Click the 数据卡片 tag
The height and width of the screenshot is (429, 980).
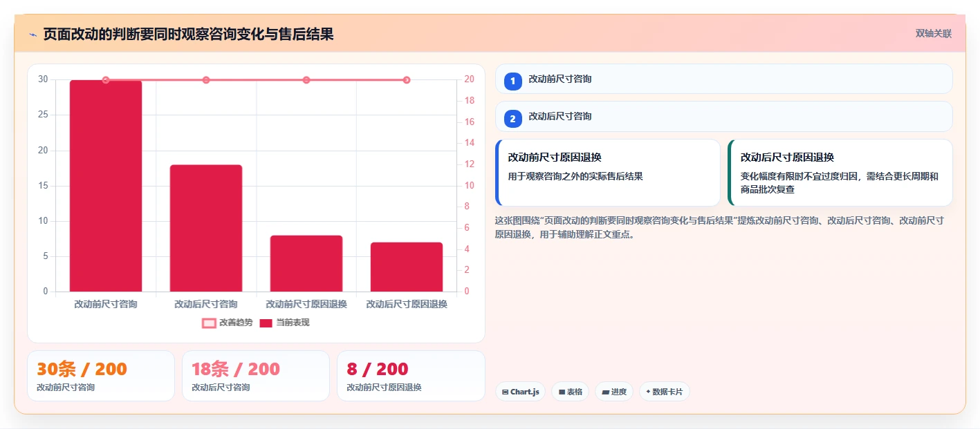665,392
